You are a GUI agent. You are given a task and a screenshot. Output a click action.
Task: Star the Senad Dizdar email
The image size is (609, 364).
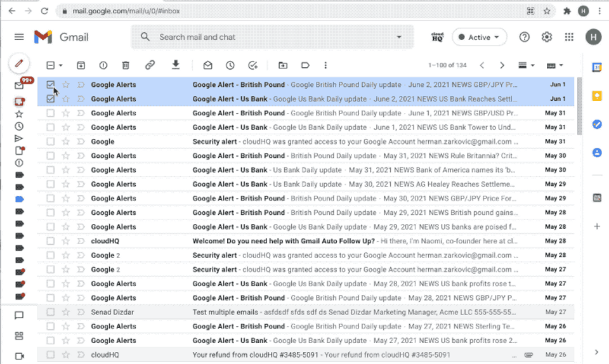pos(65,312)
